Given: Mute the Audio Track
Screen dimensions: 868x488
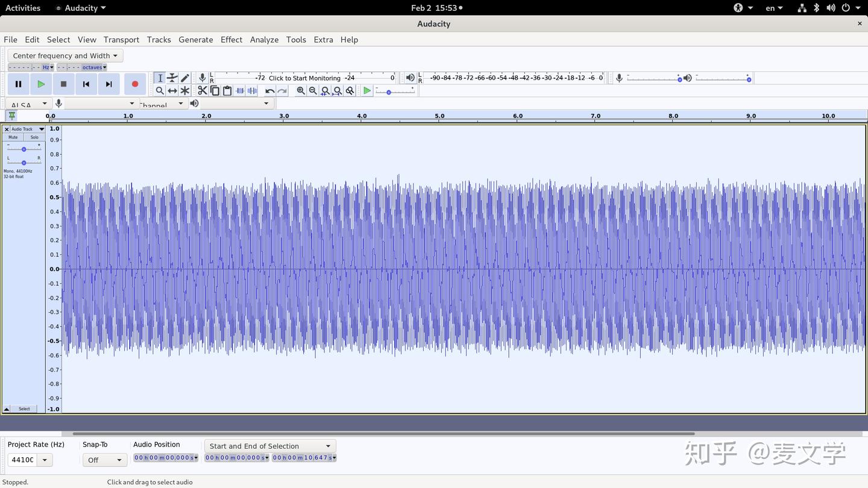Looking at the screenshot, I should [13, 137].
